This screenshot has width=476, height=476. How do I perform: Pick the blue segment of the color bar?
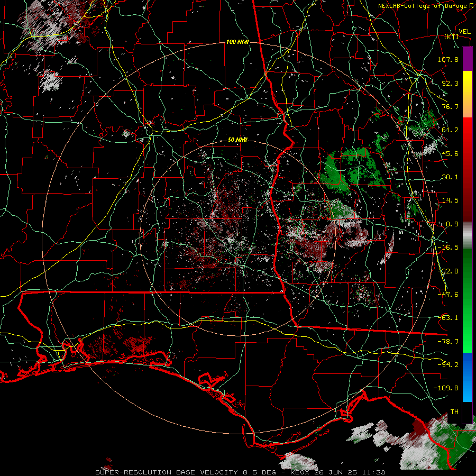pos(467,377)
